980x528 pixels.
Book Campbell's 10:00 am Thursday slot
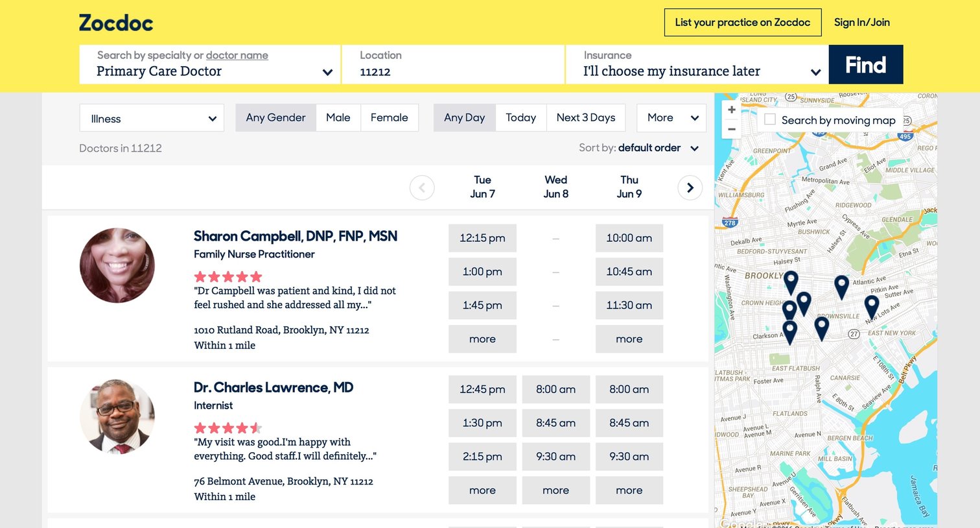point(629,238)
